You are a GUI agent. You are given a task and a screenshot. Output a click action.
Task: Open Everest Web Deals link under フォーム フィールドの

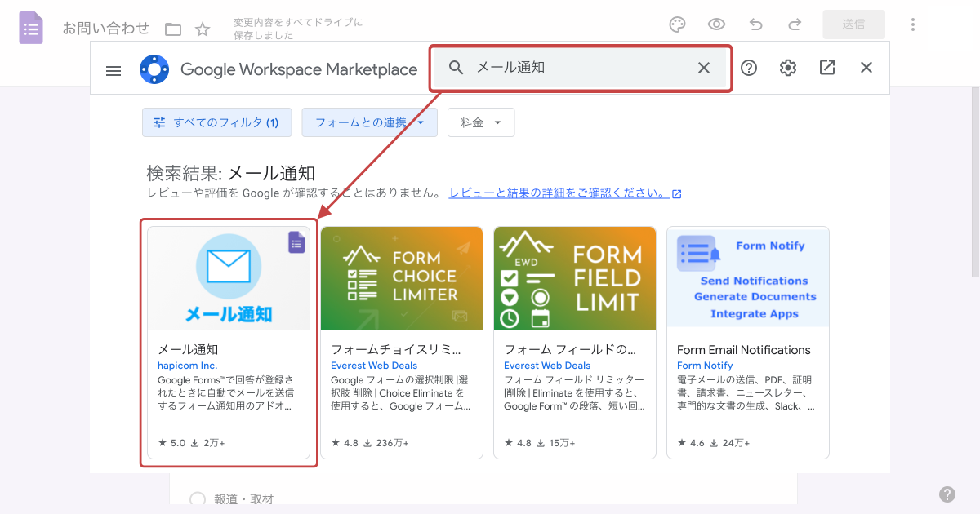[x=547, y=366]
